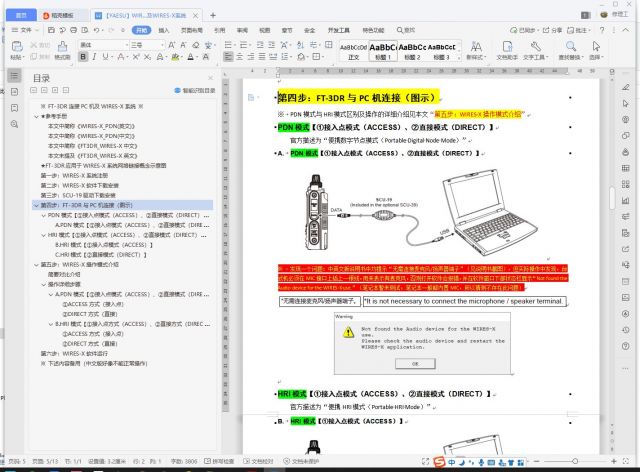Switch to the 视图 View tab
The height and width of the screenshot is (472, 640).
coord(264,30)
